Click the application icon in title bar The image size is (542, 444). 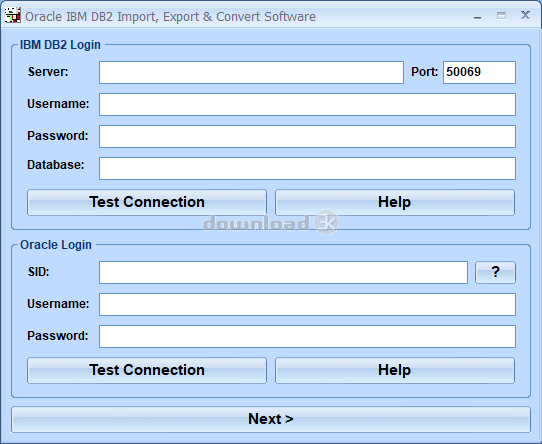tap(13, 16)
